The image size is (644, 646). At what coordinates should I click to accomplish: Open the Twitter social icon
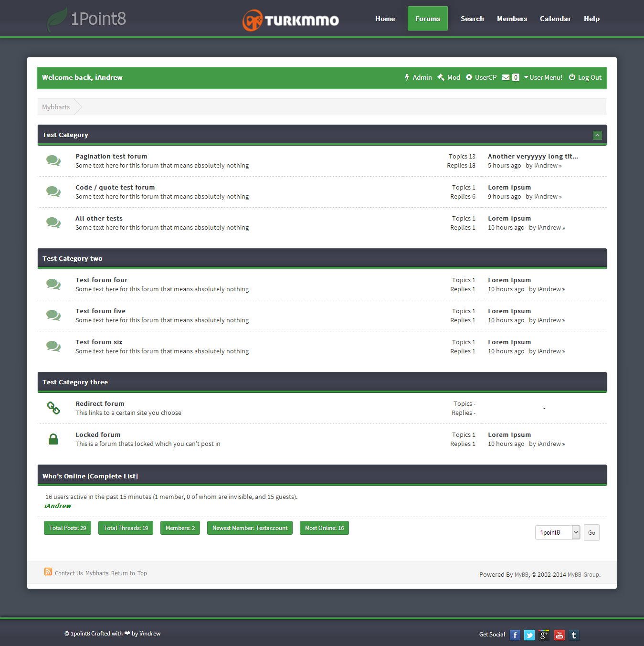[529, 635]
